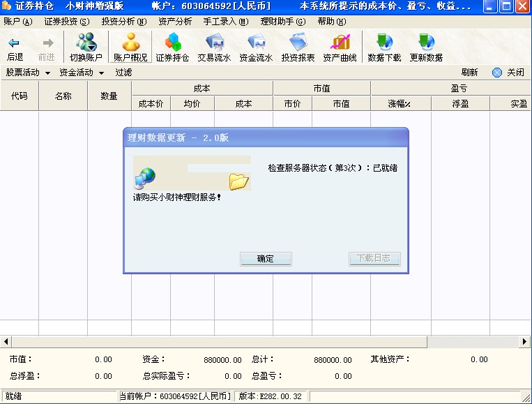Image resolution: width=532 pixels, height=404 pixels.
Task: Click the 后退 back arrow icon
Action: [15, 43]
